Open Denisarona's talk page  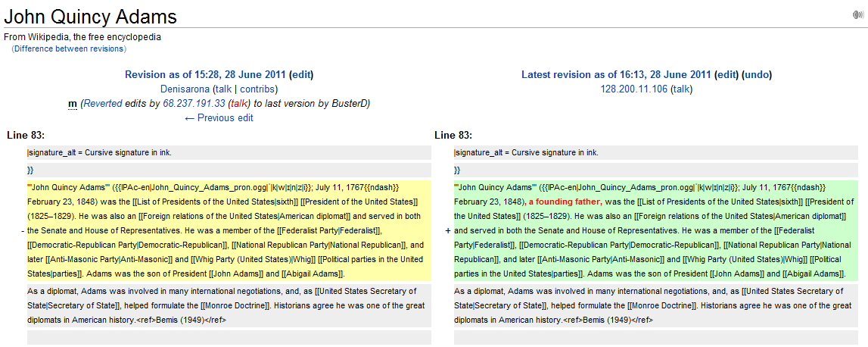point(222,89)
